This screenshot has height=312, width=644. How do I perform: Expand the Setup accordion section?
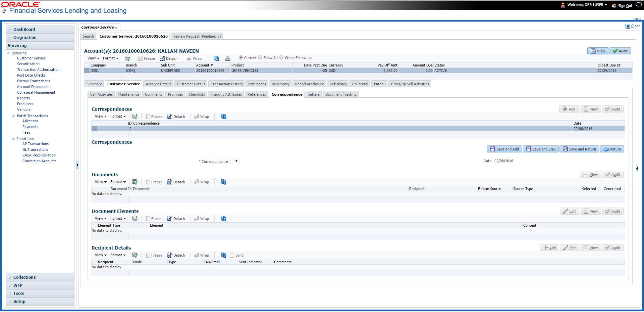point(40,302)
